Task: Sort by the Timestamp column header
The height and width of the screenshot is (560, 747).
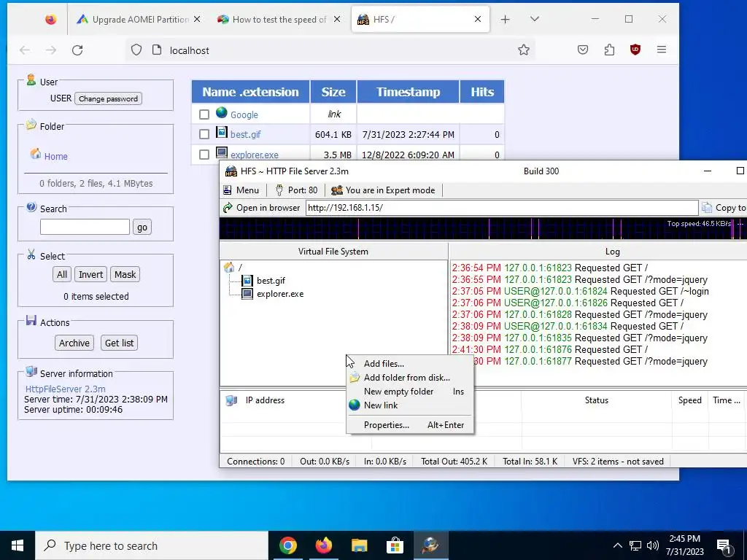Action: coord(408,92)
